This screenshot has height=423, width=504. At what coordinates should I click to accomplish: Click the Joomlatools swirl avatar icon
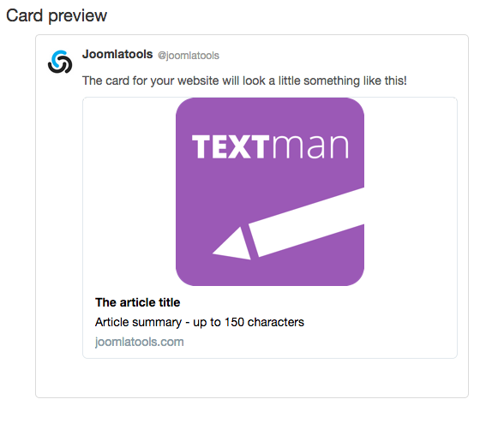(60, 62)
